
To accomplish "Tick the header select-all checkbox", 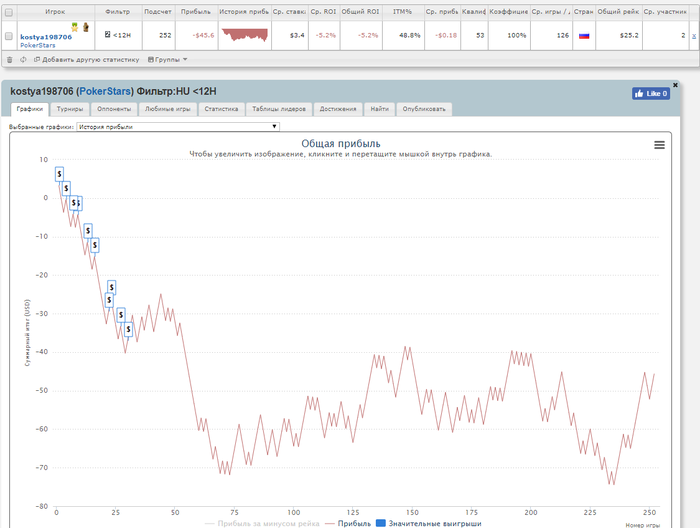I will [x=9, y=12].
